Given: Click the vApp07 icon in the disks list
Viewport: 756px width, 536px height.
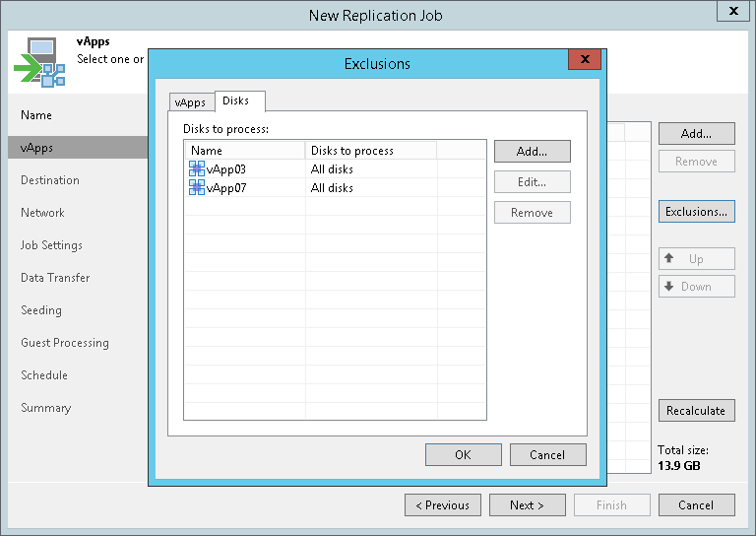Looking at the screenshot, I should [196, 187].
